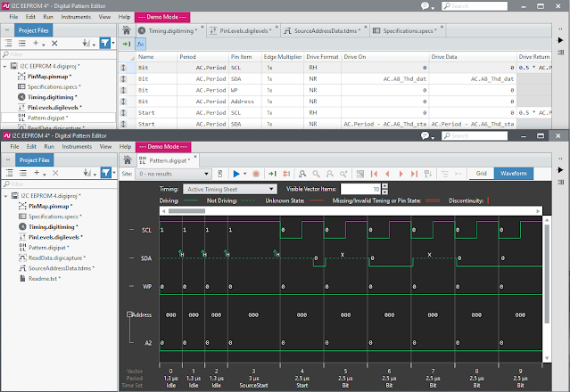Screen dimensions: 570x392
Task: Toggle the filter button in lower Project Files
Action: pos(106,173)
